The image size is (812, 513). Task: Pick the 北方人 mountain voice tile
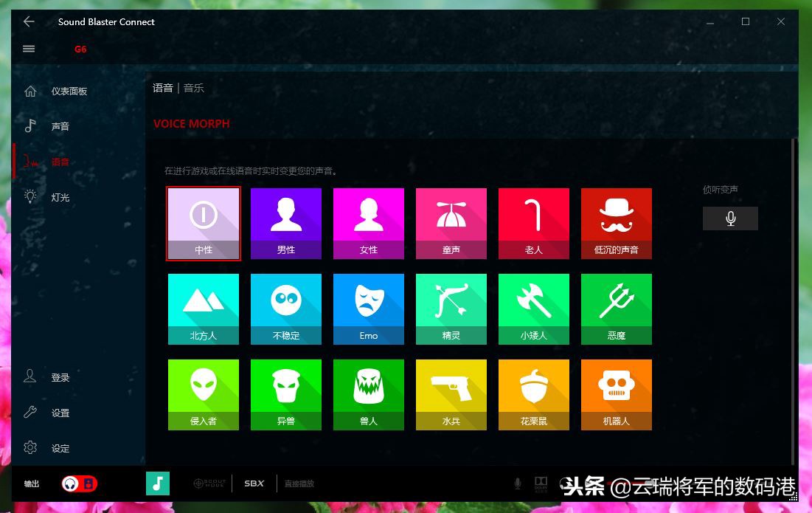(204, 309)
